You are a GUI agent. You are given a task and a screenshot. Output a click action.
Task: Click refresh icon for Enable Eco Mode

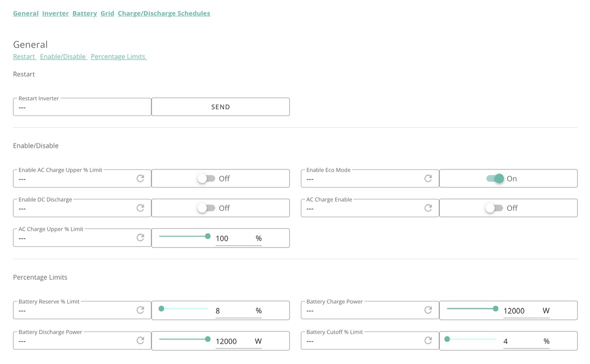[x=428, y=178]
